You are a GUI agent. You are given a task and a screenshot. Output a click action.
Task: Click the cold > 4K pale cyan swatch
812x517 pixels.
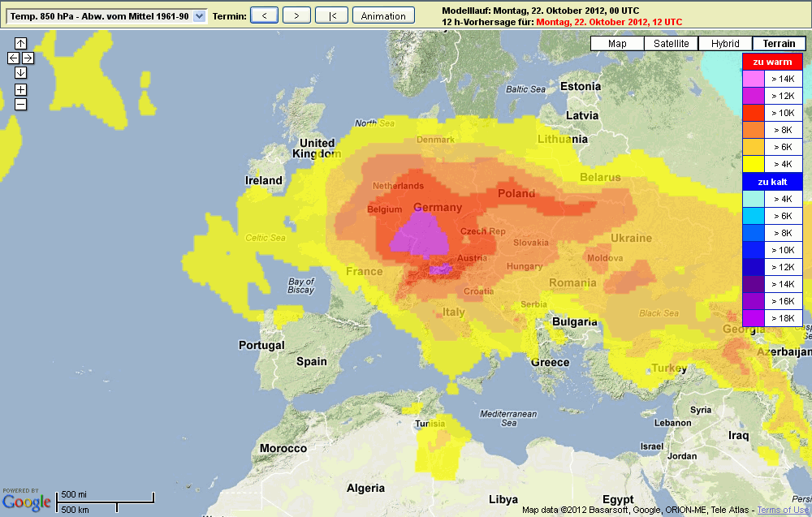click(x=754, y=199)
